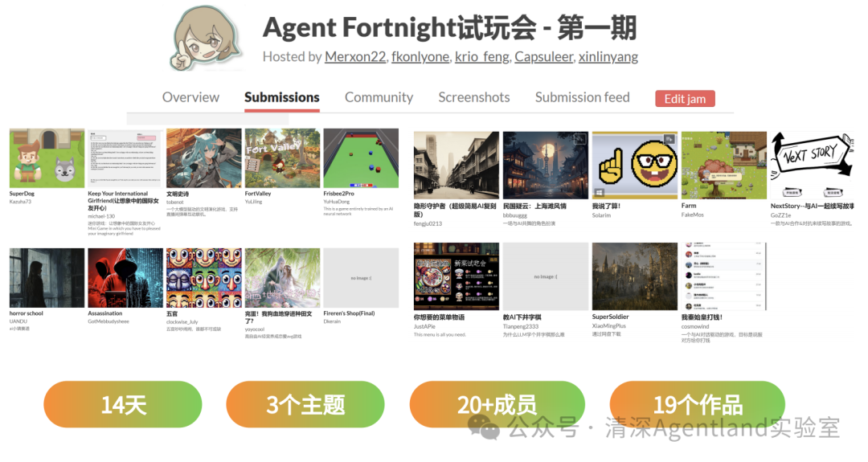Open the Frisbee2Pro game thumbnail
The height and width of the screenshot is (462, 868).
[361, 158]
